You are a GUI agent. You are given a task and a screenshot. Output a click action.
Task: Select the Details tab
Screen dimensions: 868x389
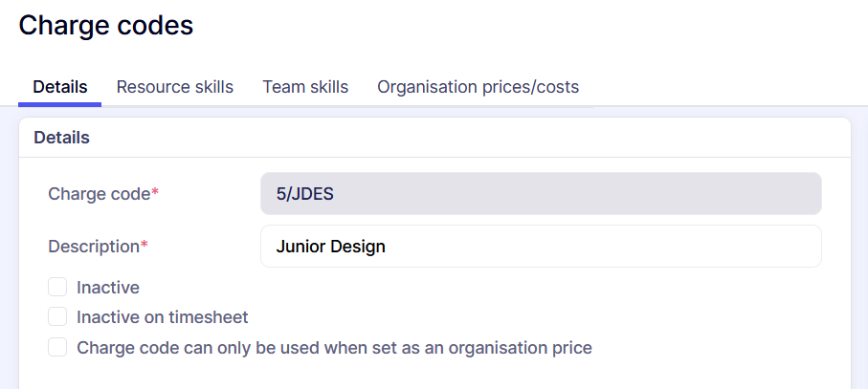coord(60,87)
